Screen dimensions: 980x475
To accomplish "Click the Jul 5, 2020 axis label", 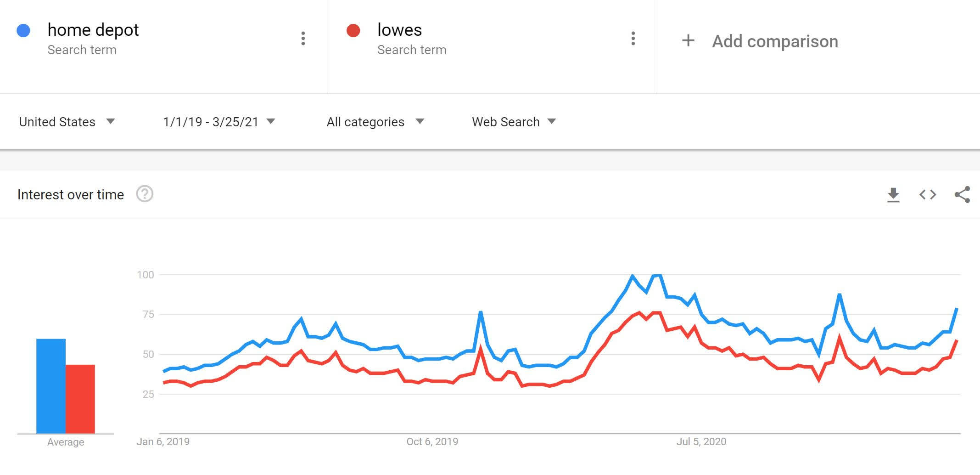I will click(701, 442).
